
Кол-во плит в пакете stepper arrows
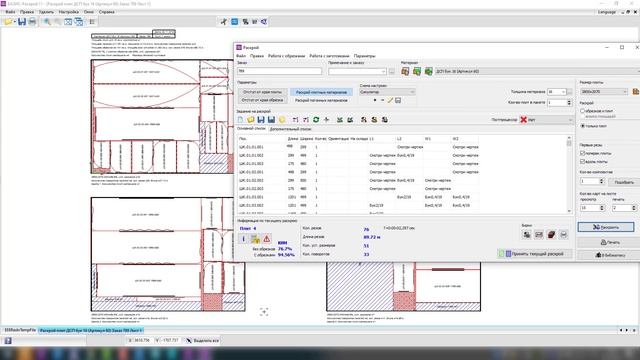(x=569, y=102)
